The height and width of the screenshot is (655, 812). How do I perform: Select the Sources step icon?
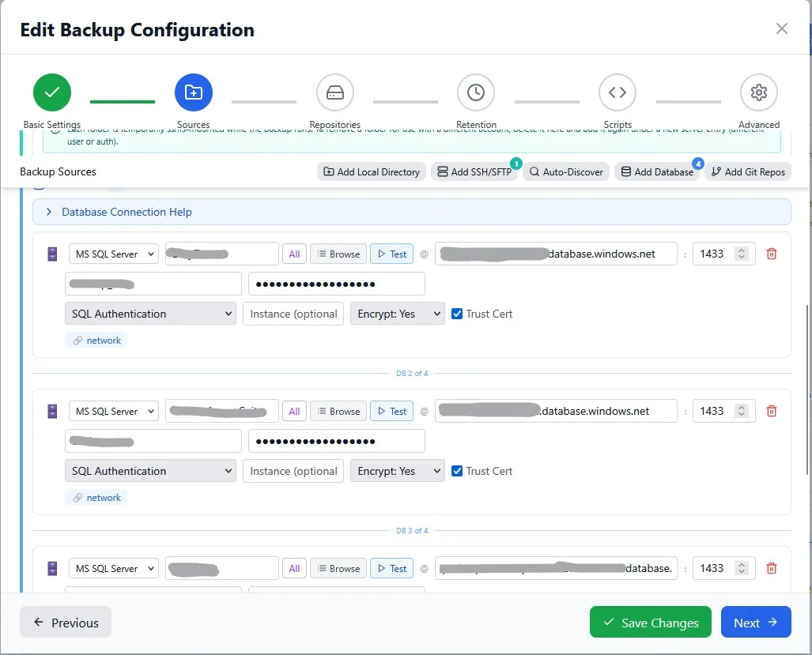pos(194,92)
